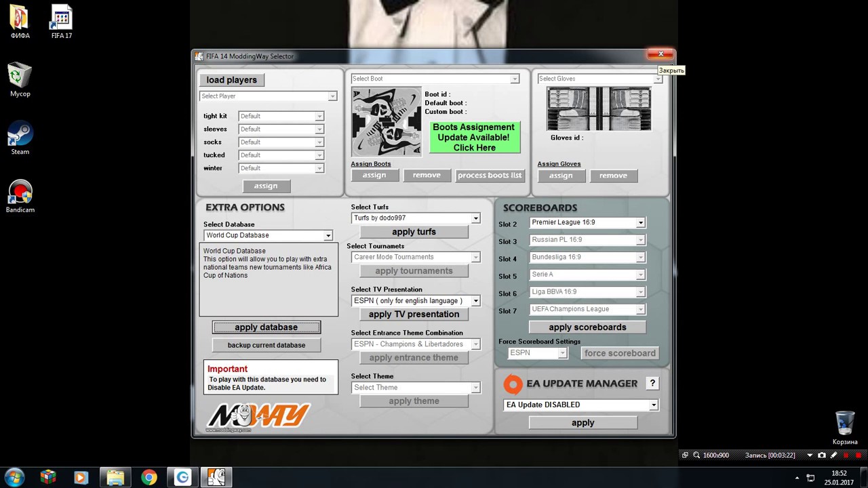The image size is (868, 488).
Task: Open the Select TV Presentation dropdown
Action: [x=416, y=301]
